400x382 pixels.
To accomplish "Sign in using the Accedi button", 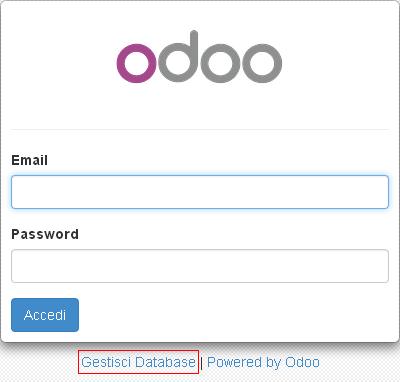I will coord(45,315).
